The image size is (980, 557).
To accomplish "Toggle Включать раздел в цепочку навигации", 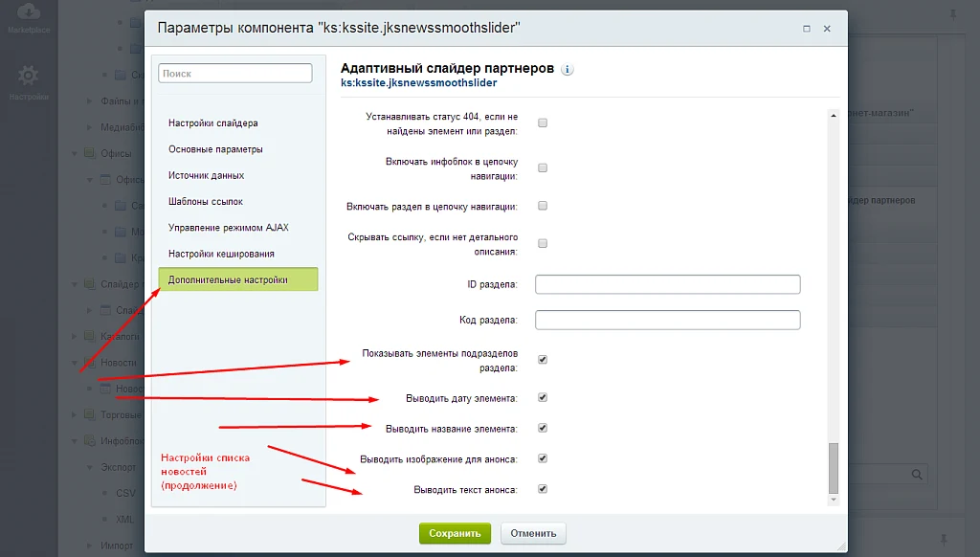I will [x=543, y=206].
